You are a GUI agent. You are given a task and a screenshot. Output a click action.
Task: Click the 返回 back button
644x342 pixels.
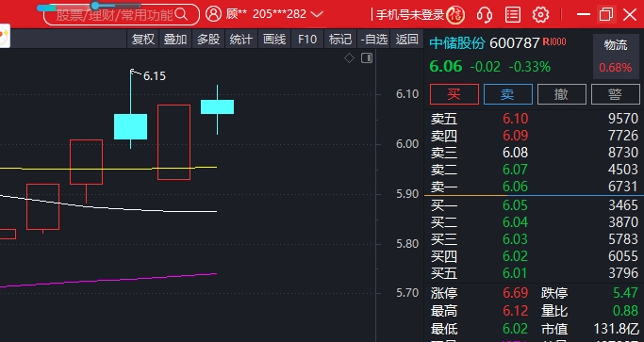pos(406,40)
